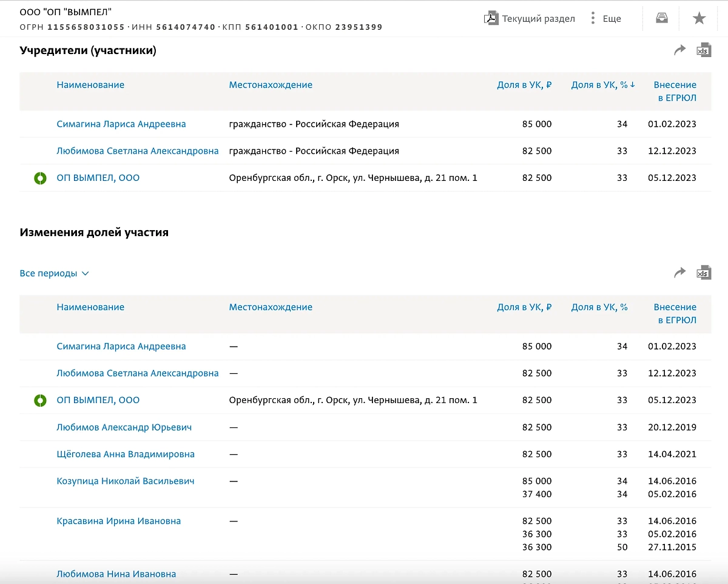Sort table by Наименование column header
The height and width of the screenshot is (584, 728).
90,84
